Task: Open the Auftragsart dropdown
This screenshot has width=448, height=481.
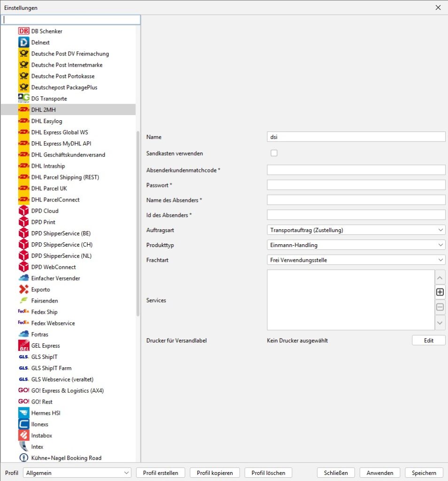Action: (356, 230)
